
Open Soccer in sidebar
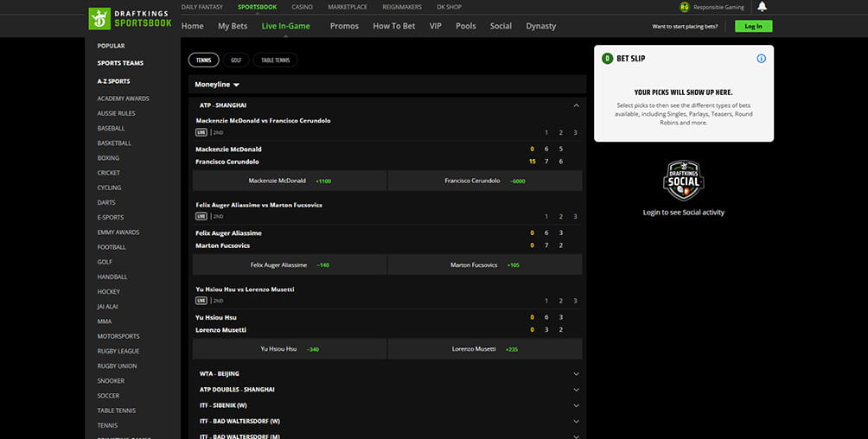pyautogui.click(x=108, y=396)
